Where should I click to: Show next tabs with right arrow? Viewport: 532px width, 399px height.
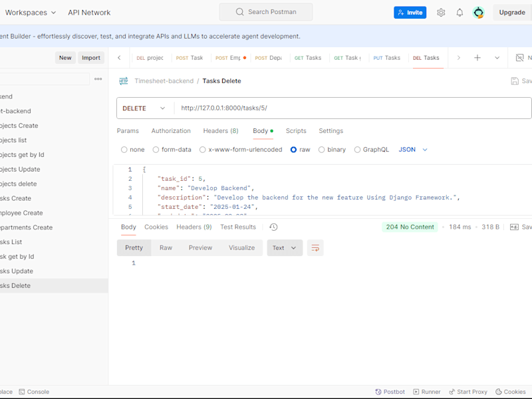tap(458, 58)
